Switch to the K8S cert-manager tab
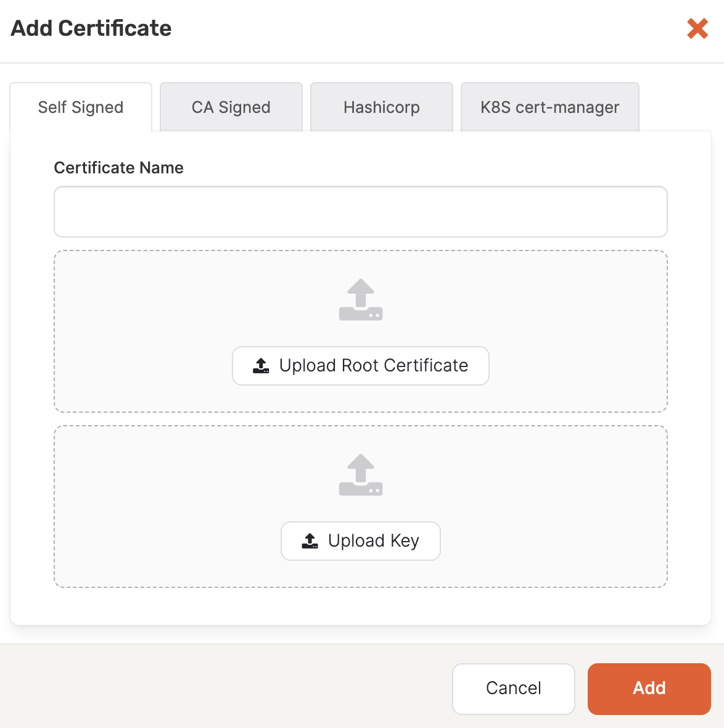 549,107
